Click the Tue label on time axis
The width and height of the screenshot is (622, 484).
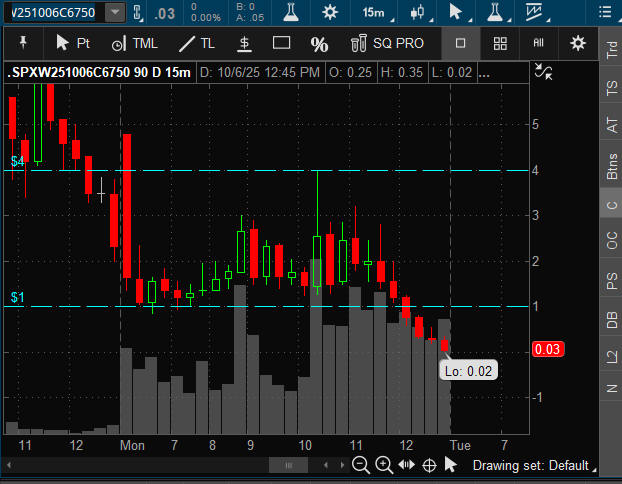460,445
